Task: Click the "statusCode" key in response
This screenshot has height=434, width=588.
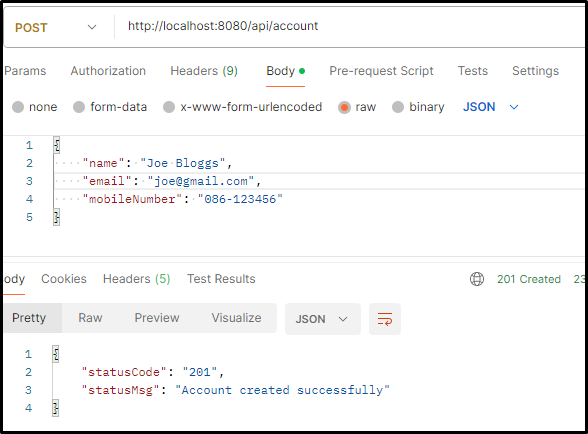Action: [124, 372]
